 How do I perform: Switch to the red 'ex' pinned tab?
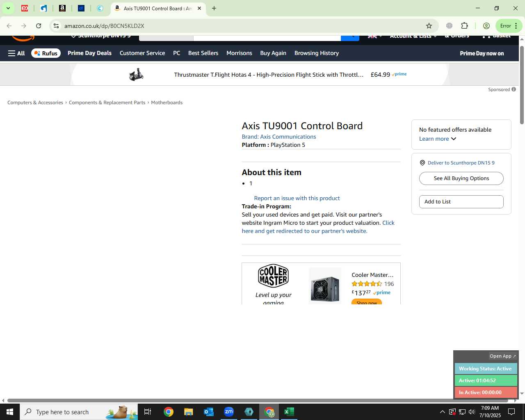coord(25,8)
